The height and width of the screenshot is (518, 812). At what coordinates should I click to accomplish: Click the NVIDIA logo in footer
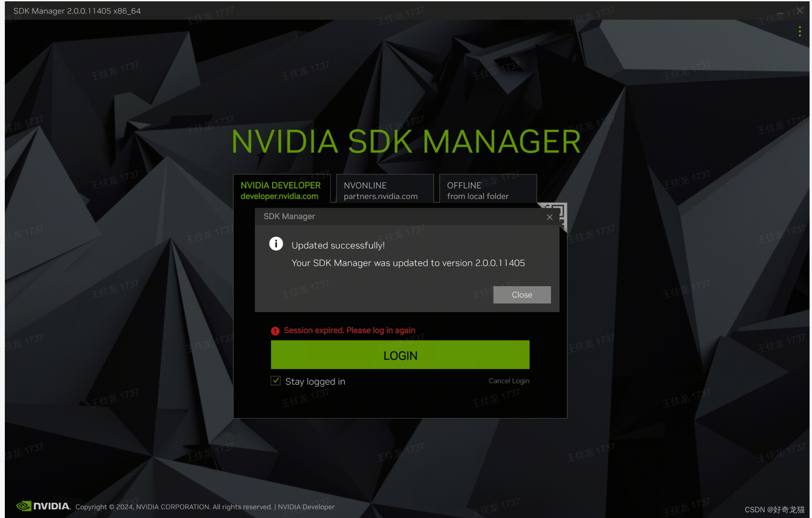click(x=43, y=506)
